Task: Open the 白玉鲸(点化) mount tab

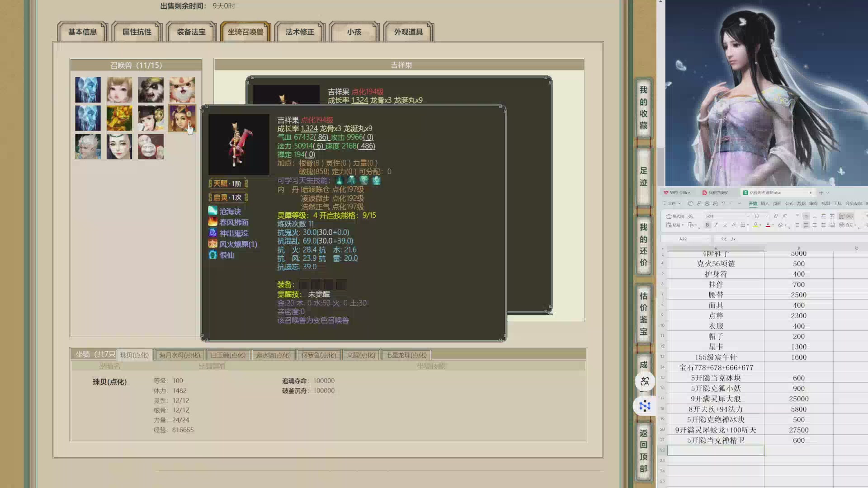Action: click(228, 355)
